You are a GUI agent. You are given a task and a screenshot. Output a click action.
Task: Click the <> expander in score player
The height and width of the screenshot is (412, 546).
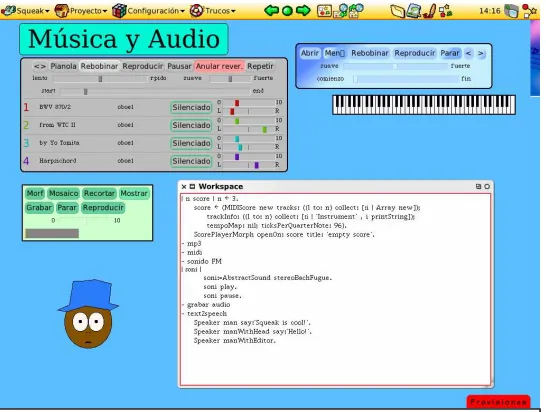pyautogui.click(x=40, y=66)
